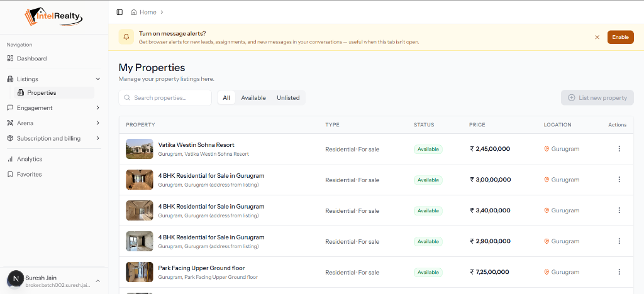The width and height of the screenshot is (644, 294).
Task: Open Park Facing Upper Ground floor title
Action: [x=201, y=268]
